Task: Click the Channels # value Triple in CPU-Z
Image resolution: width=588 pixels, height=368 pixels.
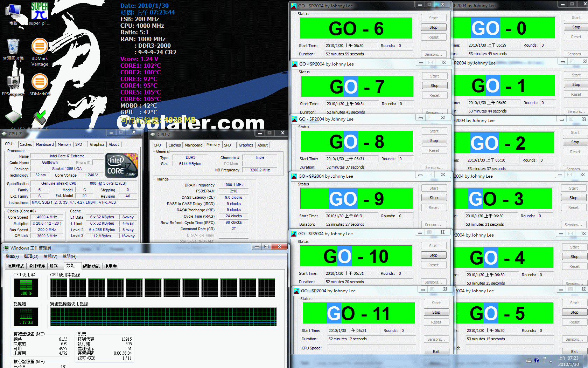Action: [x=260, y=157]
